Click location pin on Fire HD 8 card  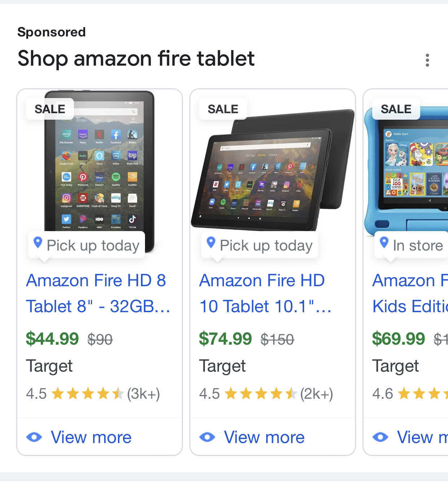pyautogui.click(x=38, y=243)
